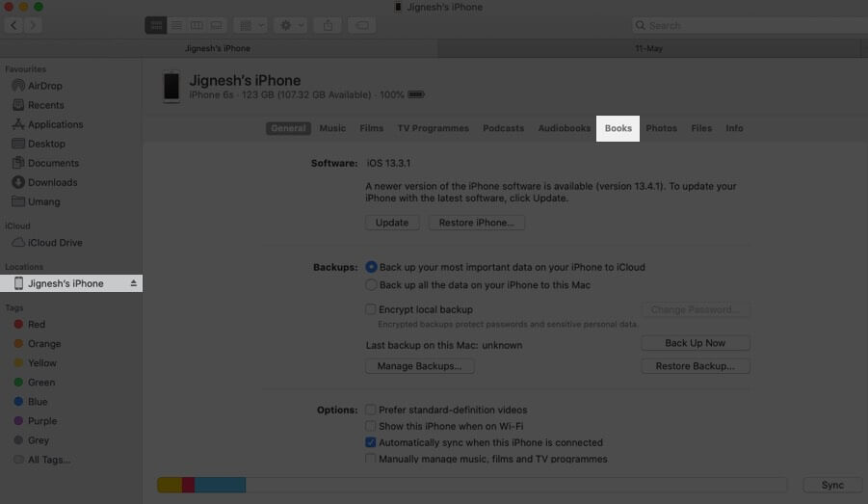Screen dimensions: 868x504
Task: Switch to the Books tab
Action: point(618,128)
